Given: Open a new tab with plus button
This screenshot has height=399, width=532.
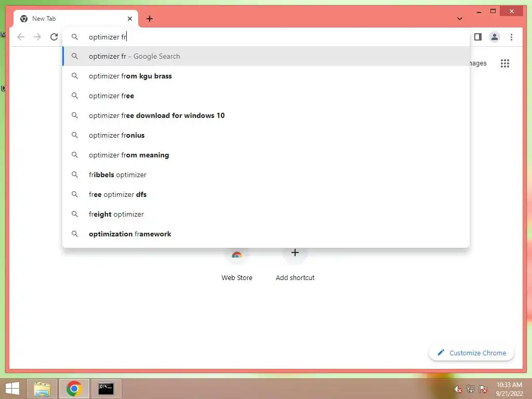Looking at the screenshot, I should pos(150,19).
